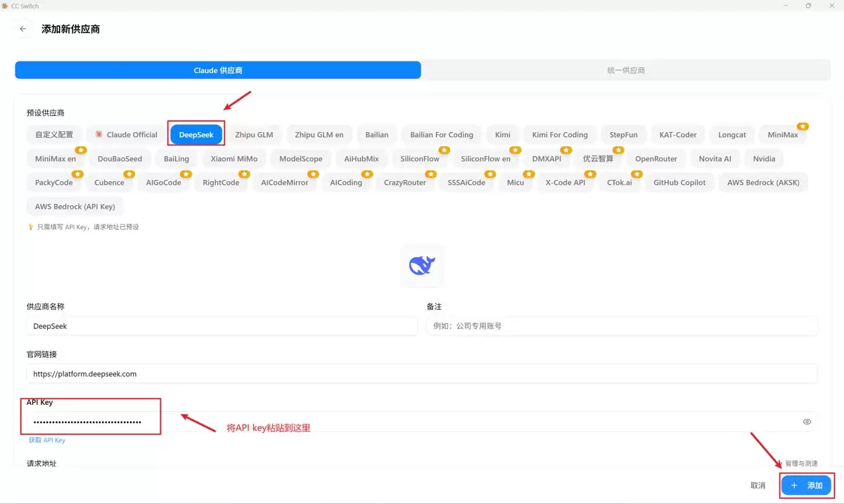Show API key with eye icon
Screen dimensions: 844x504
[x=807, y=422]
